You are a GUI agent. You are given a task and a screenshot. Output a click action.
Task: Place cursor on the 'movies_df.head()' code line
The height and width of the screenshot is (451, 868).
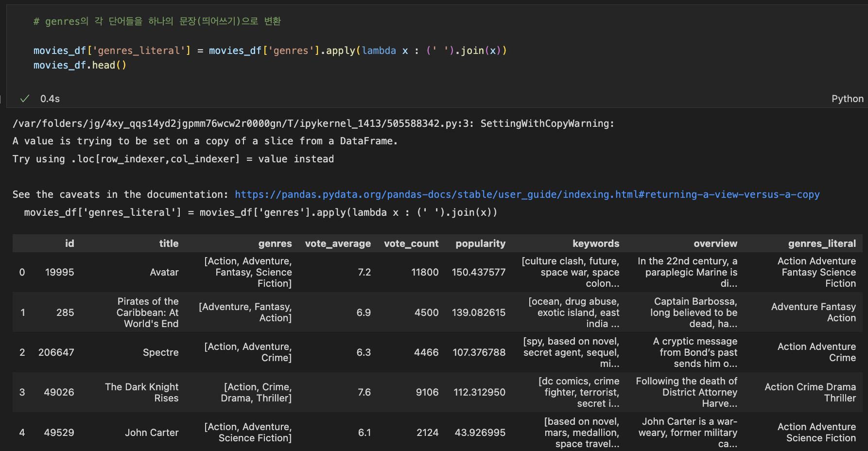(x=80, y=65)
